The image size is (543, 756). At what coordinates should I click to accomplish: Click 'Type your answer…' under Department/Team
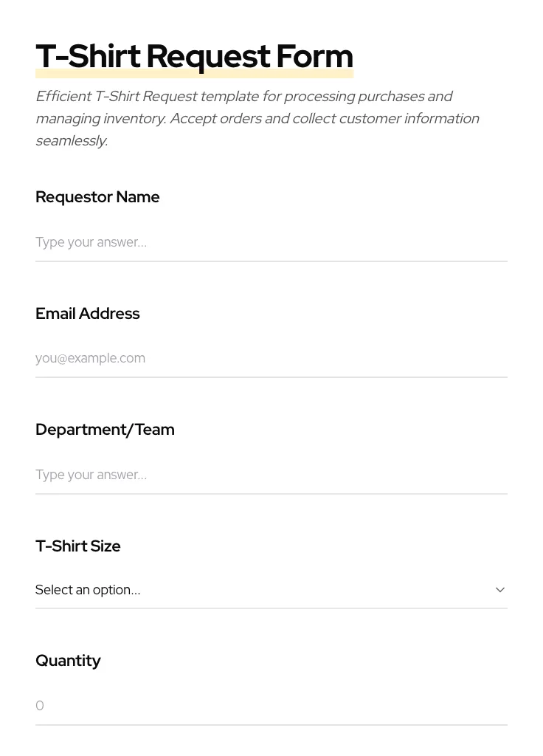pyautogui.click(x=91, y=475)
